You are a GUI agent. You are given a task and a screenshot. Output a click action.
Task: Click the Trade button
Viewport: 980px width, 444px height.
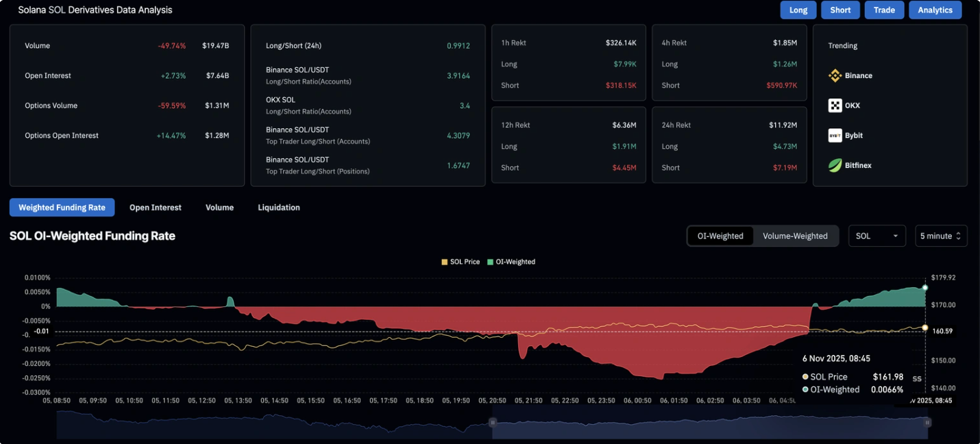884,10
